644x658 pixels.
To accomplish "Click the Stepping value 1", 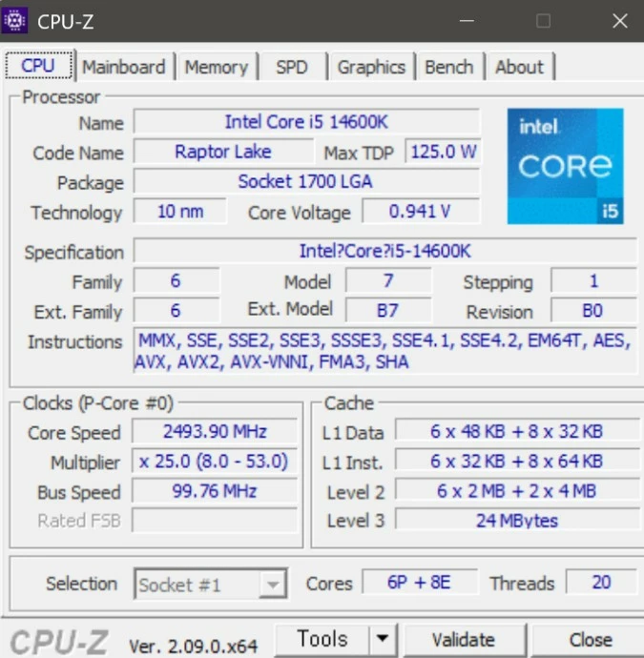I will click(592, 280).
